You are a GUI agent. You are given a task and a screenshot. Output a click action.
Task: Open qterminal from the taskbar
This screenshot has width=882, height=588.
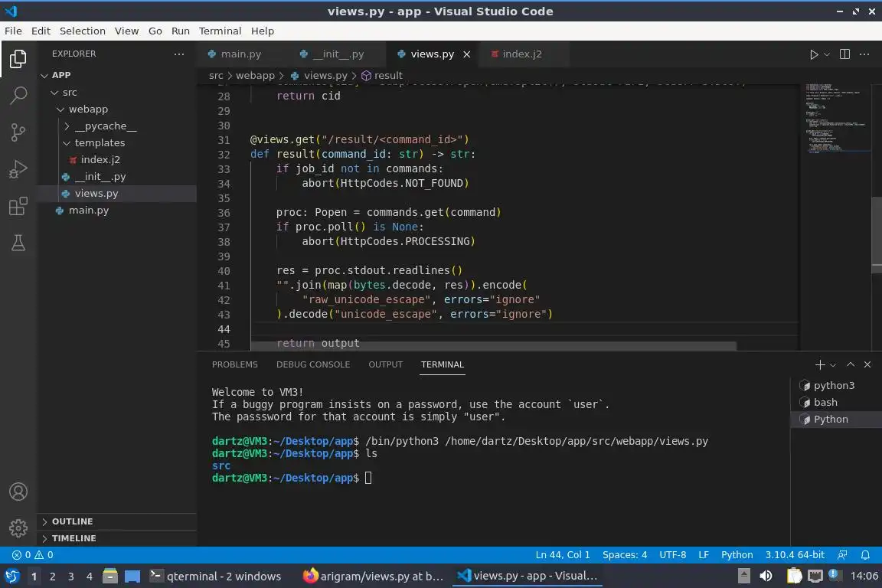[216, 577]
